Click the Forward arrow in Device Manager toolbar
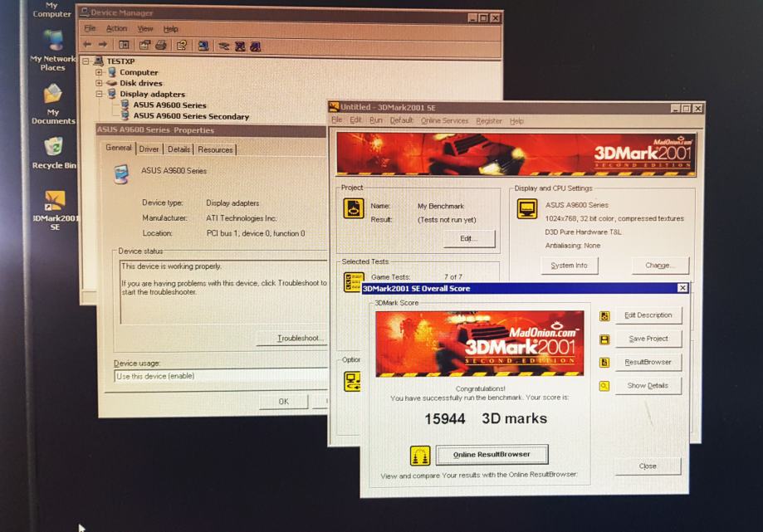The width and height of the screenshot is (763, 532). [103, 45]
